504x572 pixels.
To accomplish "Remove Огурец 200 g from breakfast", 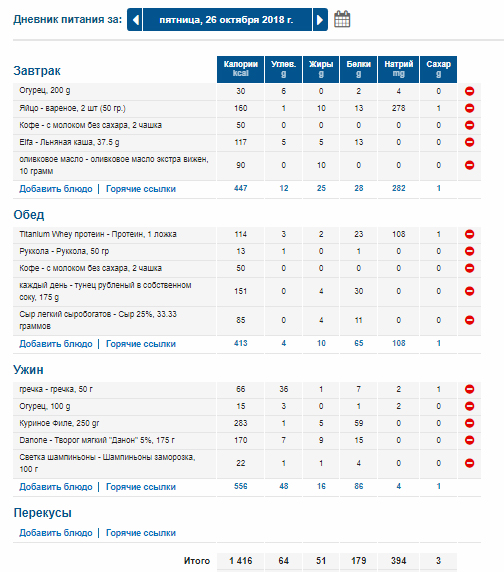I will tap(469, 91).
